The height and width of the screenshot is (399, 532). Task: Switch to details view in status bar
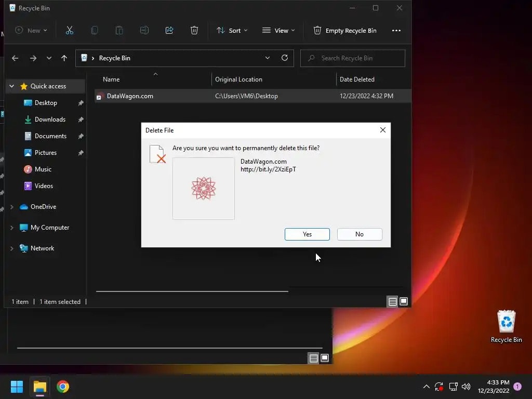click(x=393, y=301)
